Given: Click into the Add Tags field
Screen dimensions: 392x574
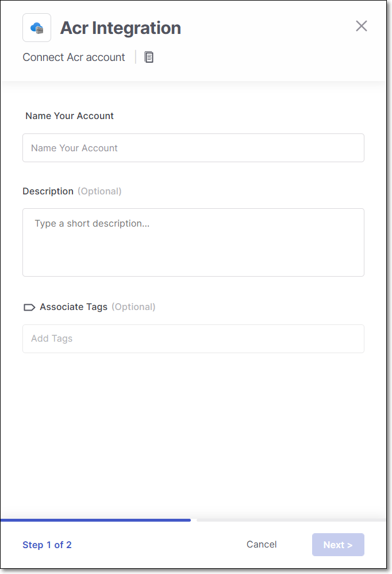Looking at the screenshot, I should click(x=194, y=339).
